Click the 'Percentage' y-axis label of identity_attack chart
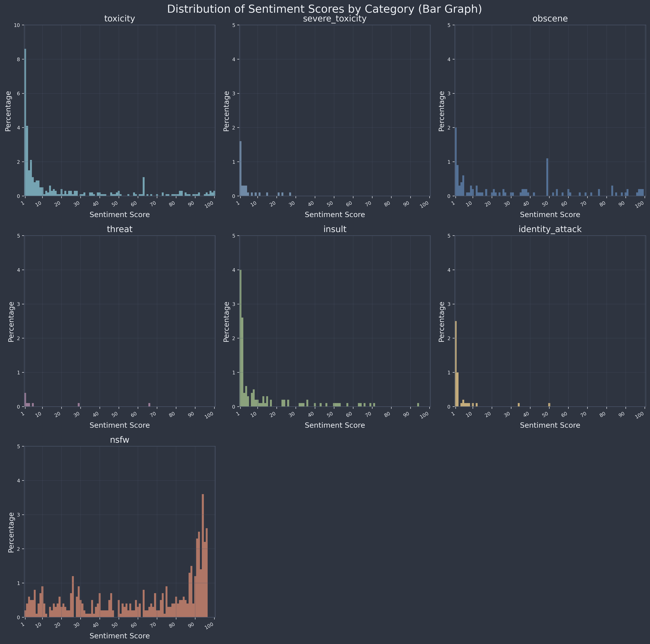 click(442, 321)
